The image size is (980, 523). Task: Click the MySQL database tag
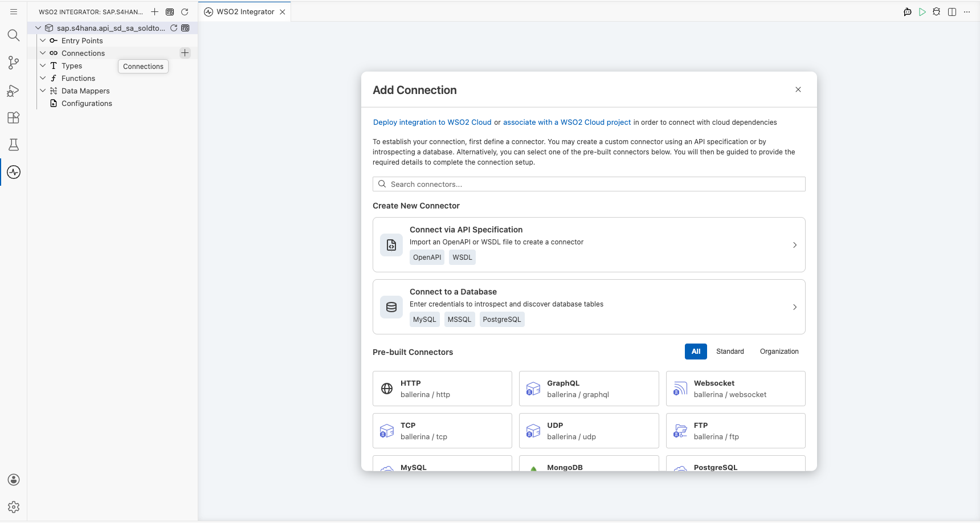[424, 320]
